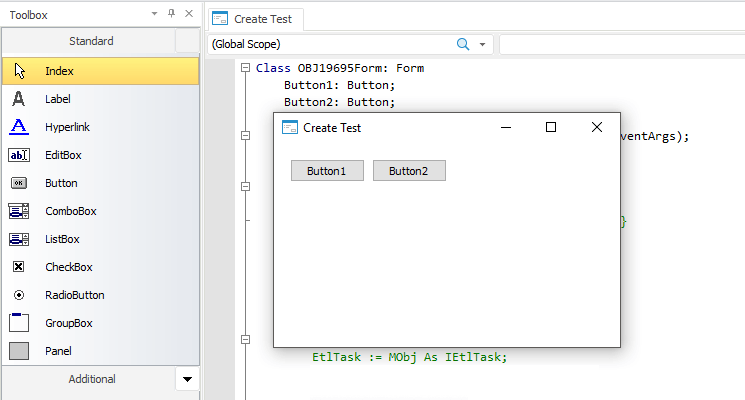Choose the EditBox component
The image size is (745, 400).
coord(62,155)
